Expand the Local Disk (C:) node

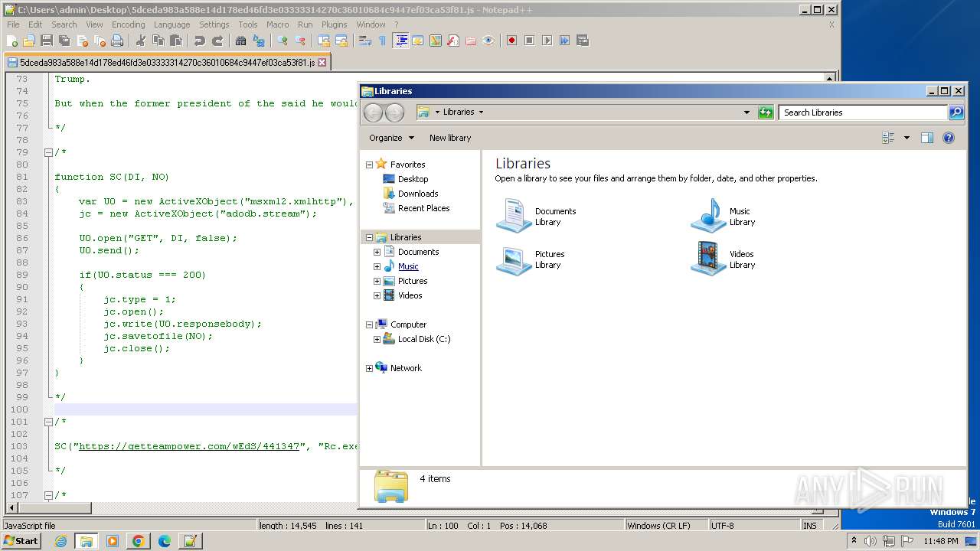point(377,339)
